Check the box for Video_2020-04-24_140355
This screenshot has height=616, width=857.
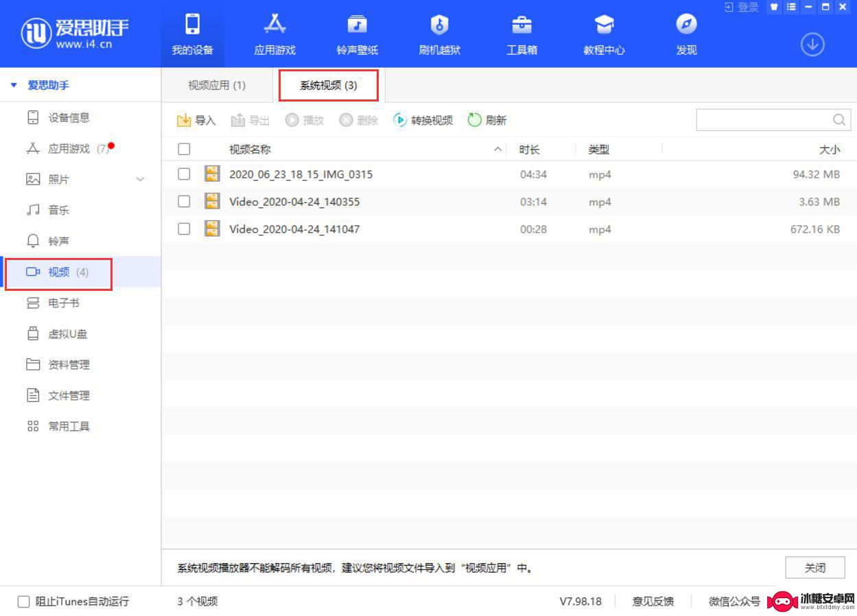[184, 201]
